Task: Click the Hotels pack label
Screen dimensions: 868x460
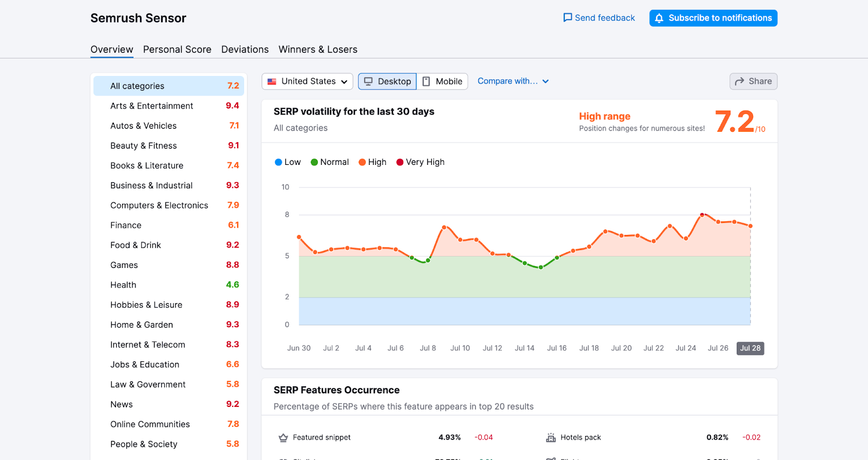Action: (580, 437)
